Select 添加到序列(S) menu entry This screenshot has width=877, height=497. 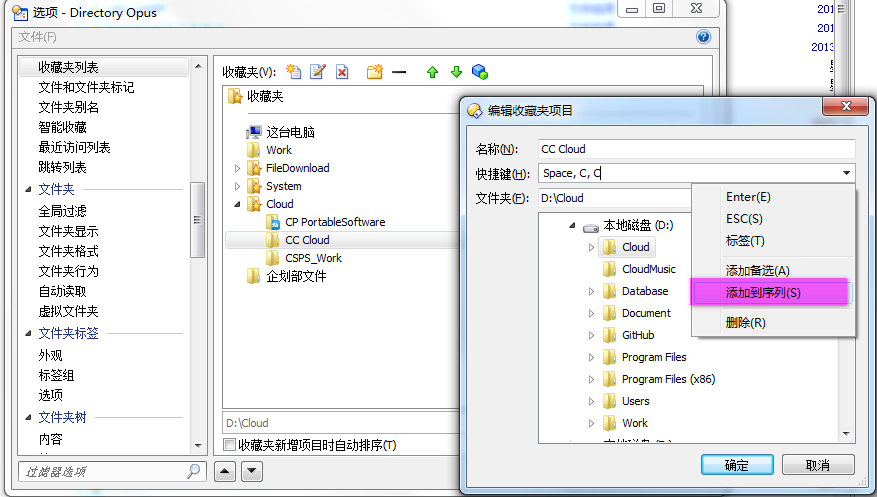(774, 292)
